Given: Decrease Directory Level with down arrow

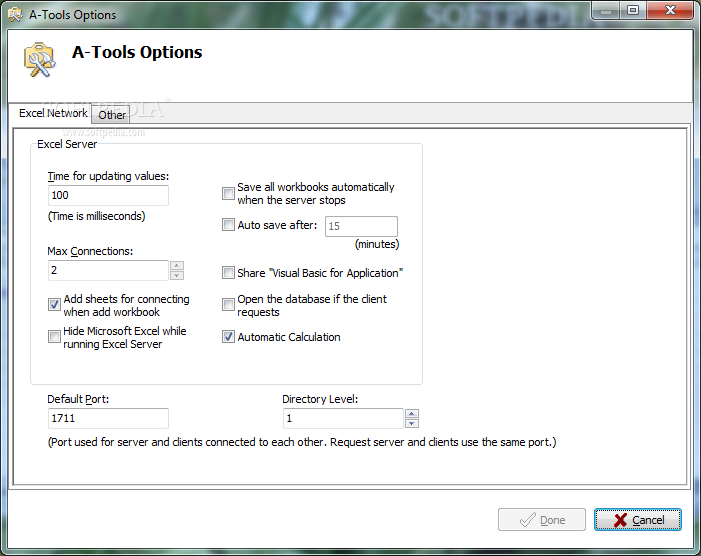Looking at the screenshot, I should coord(412,423).
